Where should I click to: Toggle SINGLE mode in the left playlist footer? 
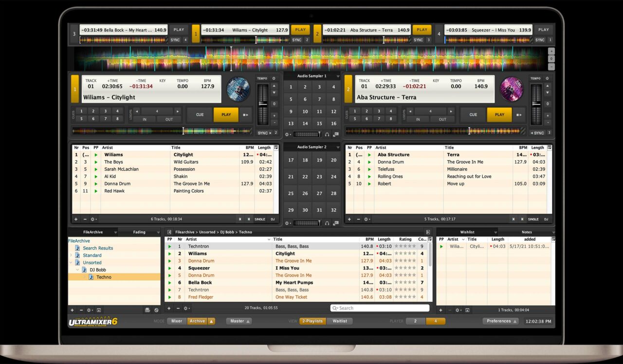260,219
